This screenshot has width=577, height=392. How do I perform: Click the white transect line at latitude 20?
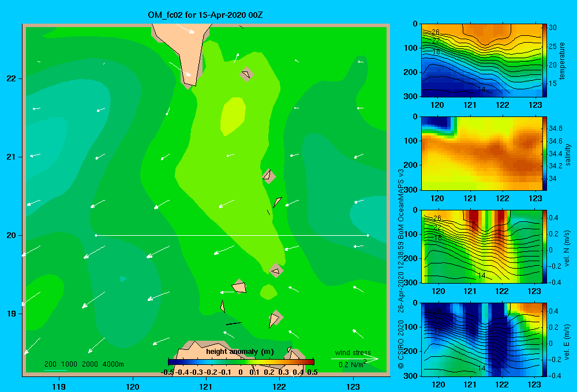click(232, 235)
